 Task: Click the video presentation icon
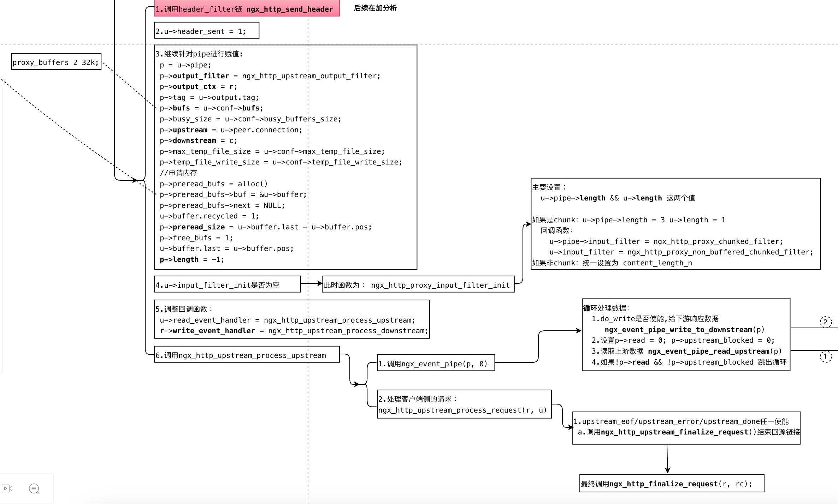(7, 488)
